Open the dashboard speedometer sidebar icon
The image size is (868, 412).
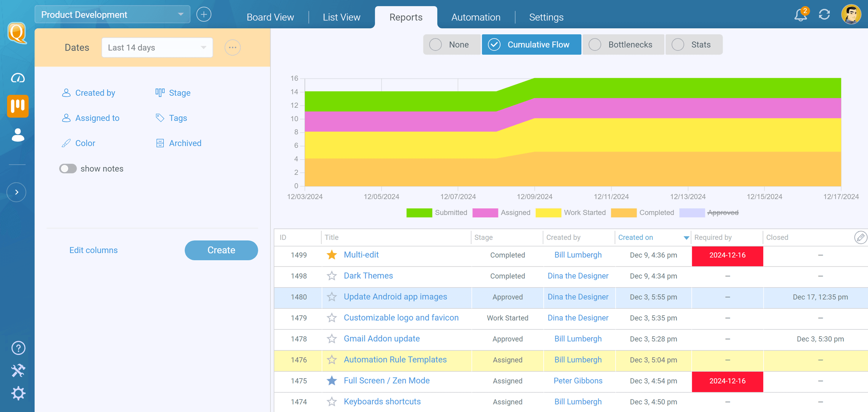18,78
